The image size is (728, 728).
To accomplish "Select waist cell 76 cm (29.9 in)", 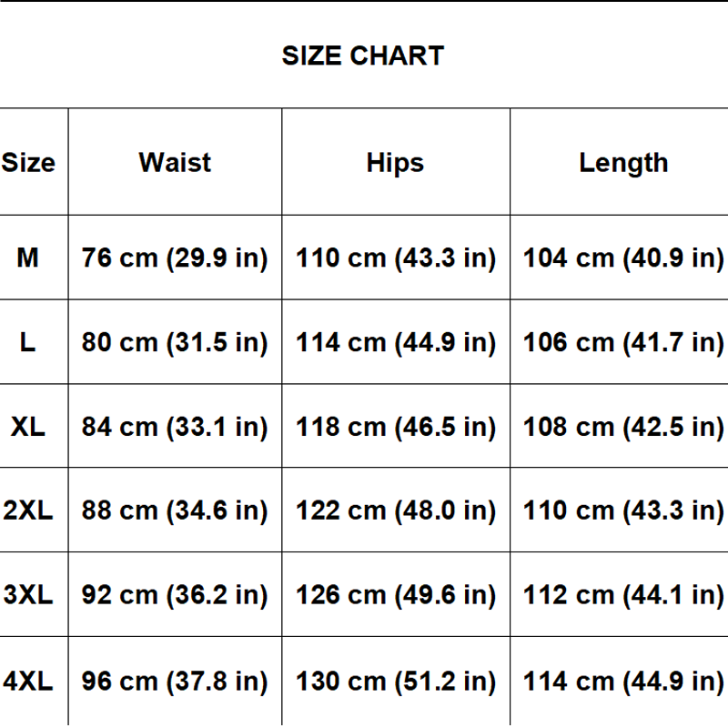I will point(175,258).
